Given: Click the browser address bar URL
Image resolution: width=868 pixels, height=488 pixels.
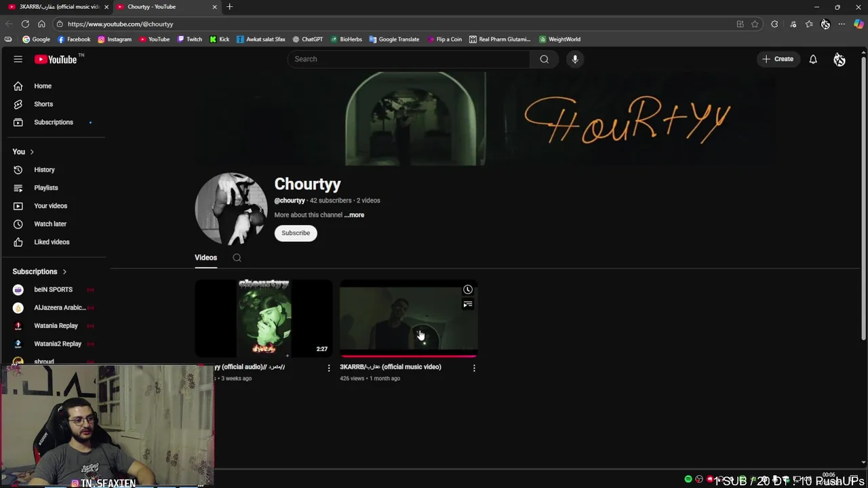Looking at the screenshot, I should tap(120, 24).
